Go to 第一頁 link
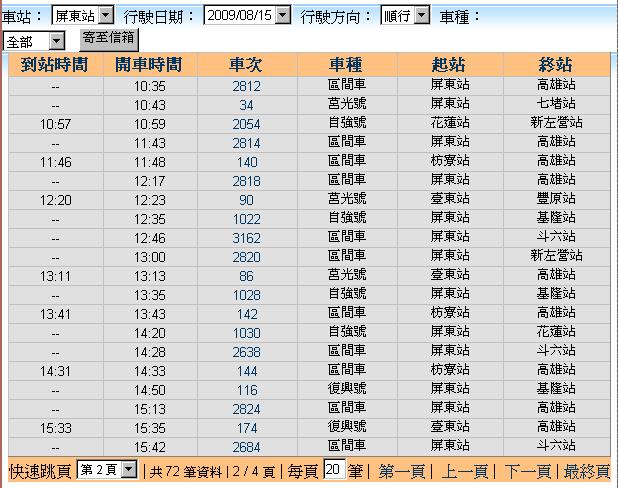Screen dimensions: 618x488 click(402, 471)
